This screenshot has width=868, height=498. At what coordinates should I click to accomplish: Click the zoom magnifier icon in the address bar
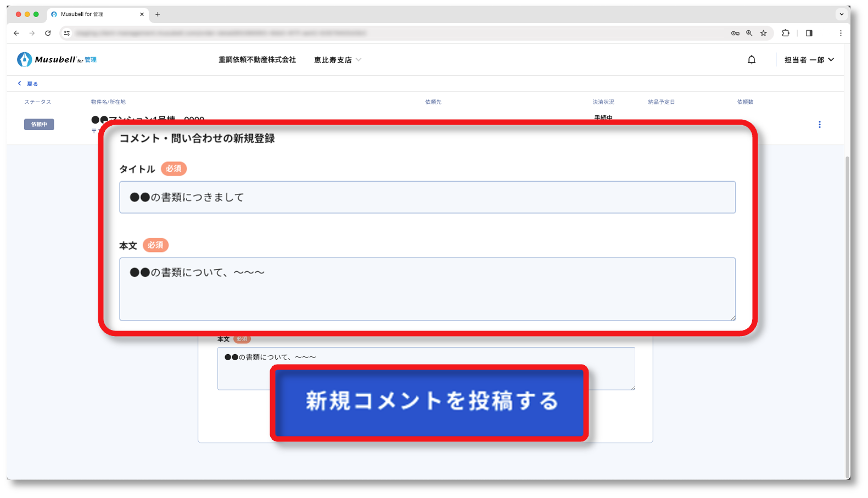pyautogui.click(x=749, y=33)
